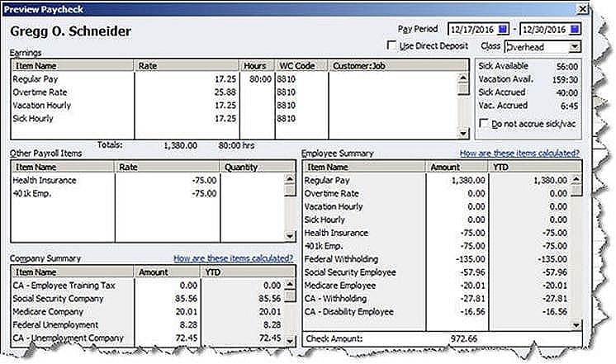Open calendar for pay period end date
Screen dimensions: 616x364
point(575,30)
